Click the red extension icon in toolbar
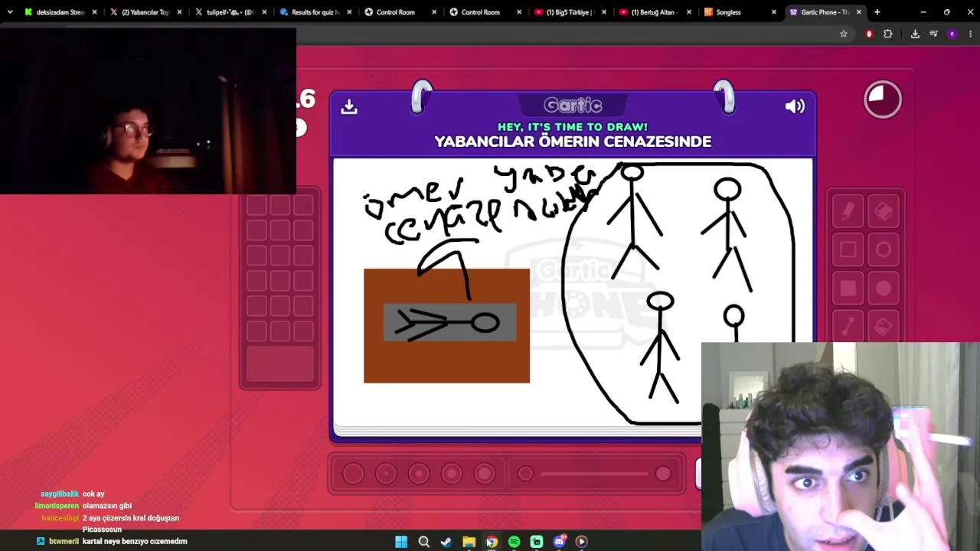The height and width of the screenshot is (551, 980). (x=869, y=34)
